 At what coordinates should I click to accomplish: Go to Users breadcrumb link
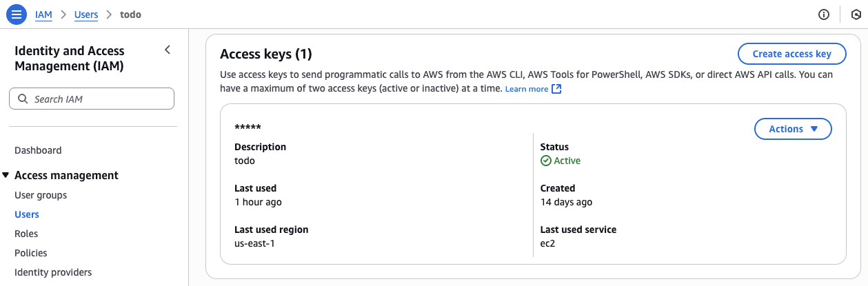(86, 14)
